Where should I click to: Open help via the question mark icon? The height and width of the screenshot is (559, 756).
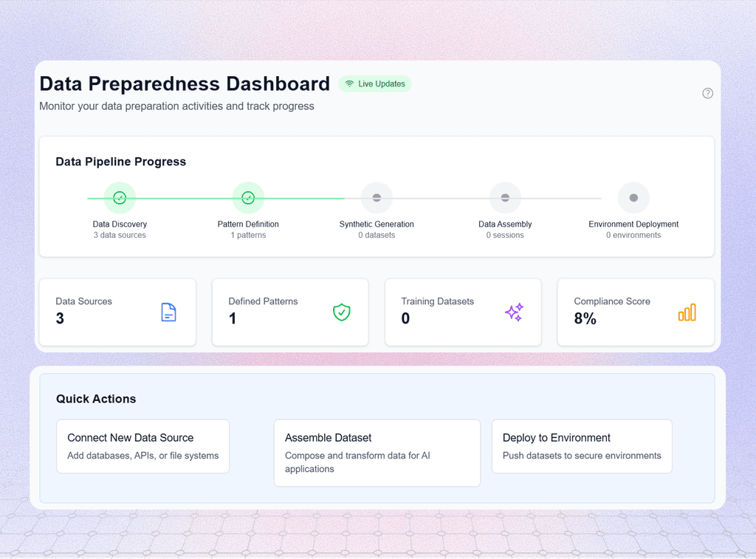point(707,93)
